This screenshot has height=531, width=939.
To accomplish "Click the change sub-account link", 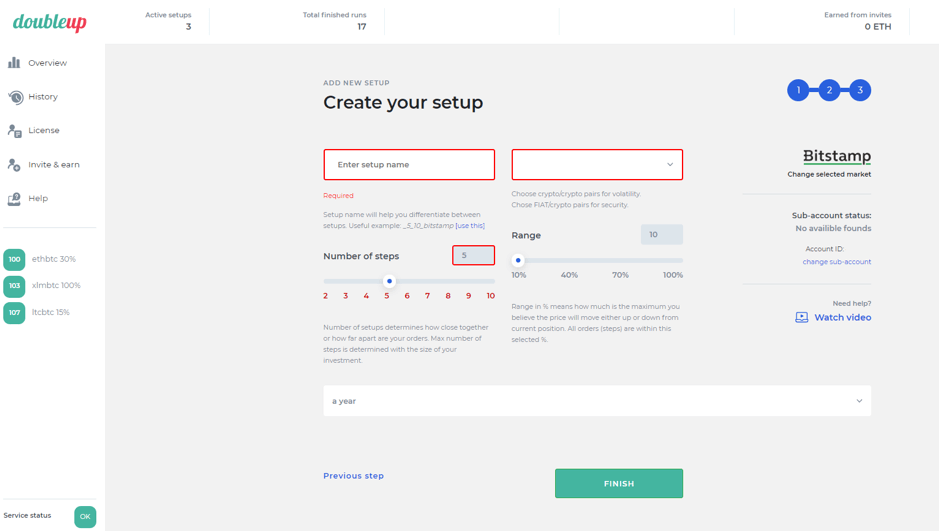I will (x=836, y=262).
